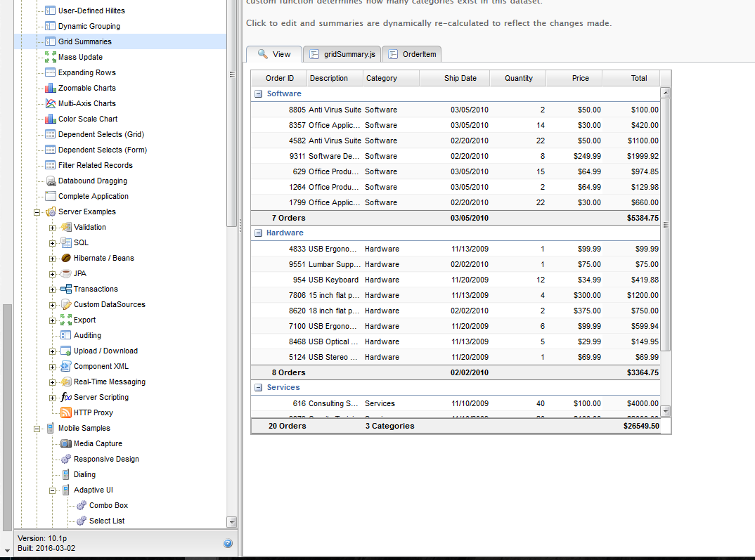This screenshot has height=560, width=755.
Task: Click the Zoomable Charts bar chart icon
Action: 51,89
